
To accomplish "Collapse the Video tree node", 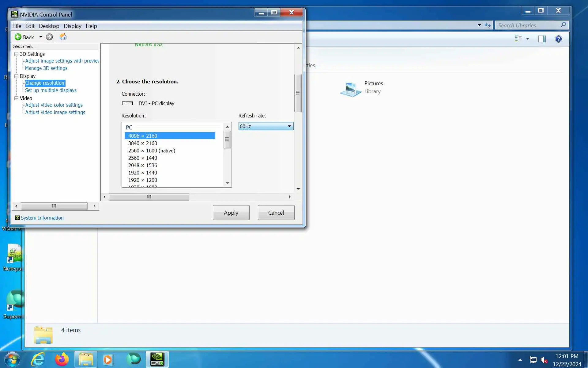I will click(x=17, y=98).
